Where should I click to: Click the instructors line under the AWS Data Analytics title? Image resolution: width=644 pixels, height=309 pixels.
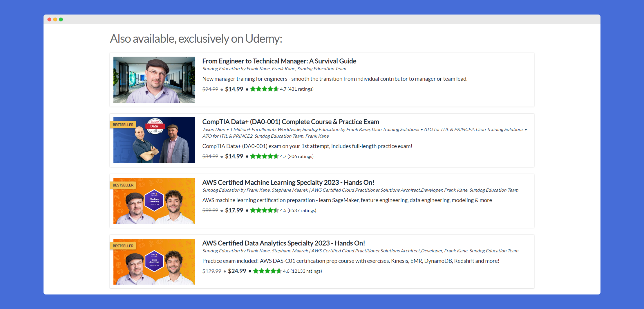tap(360, 251)
